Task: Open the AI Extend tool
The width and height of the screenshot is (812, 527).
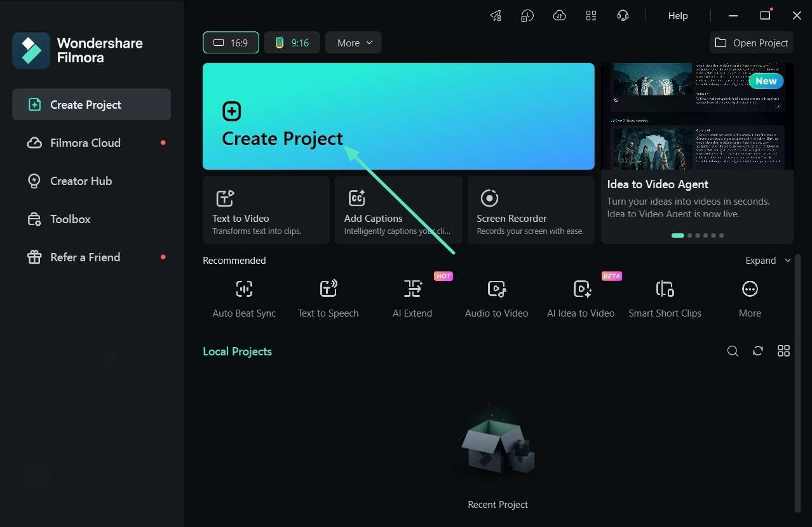Action: click(412, 299)
